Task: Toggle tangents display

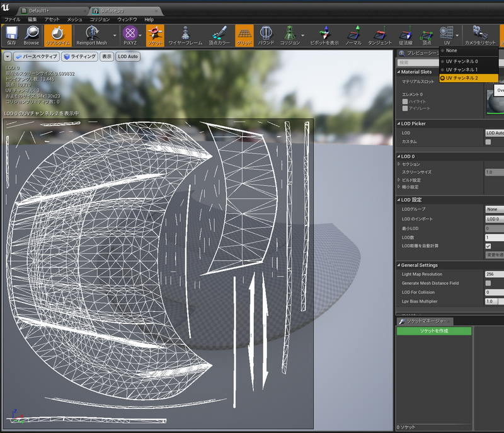Action: coord(380,36)
